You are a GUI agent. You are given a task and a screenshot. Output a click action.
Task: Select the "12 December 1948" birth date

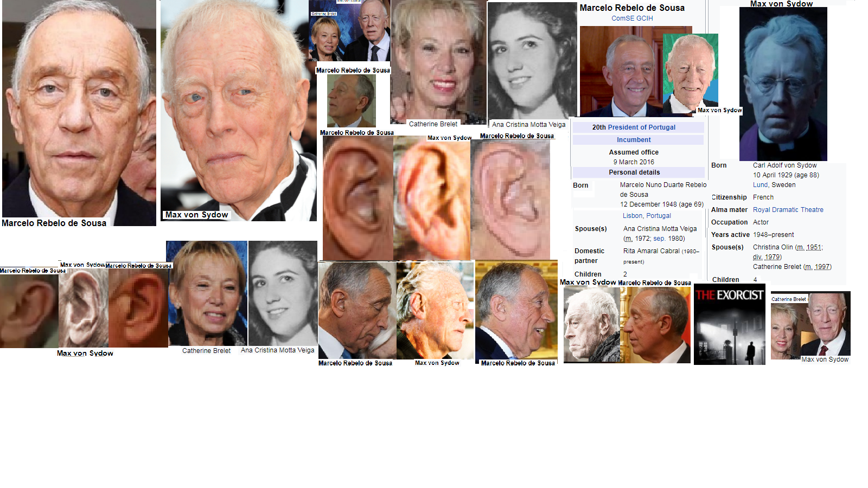648,204
